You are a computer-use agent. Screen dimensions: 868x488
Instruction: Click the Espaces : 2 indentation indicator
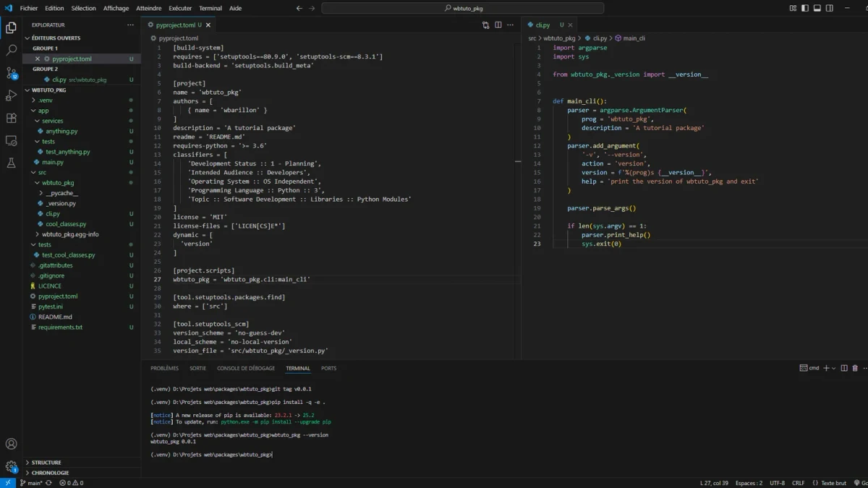(x=749, y=482)
